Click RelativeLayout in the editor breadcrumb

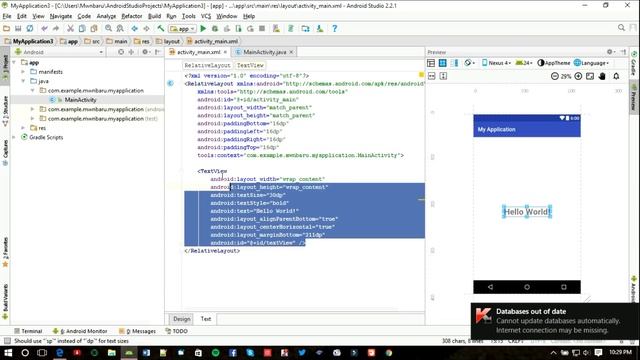pos(207,65)
